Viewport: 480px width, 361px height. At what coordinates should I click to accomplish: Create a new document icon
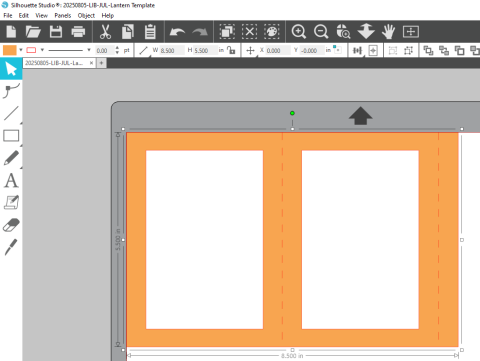(11, 32)
